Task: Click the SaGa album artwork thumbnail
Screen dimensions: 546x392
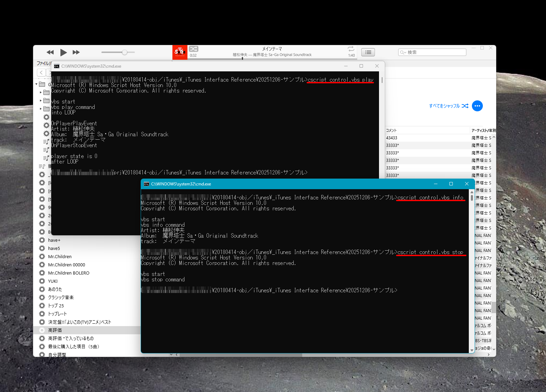Action: (x=180, y=52)
